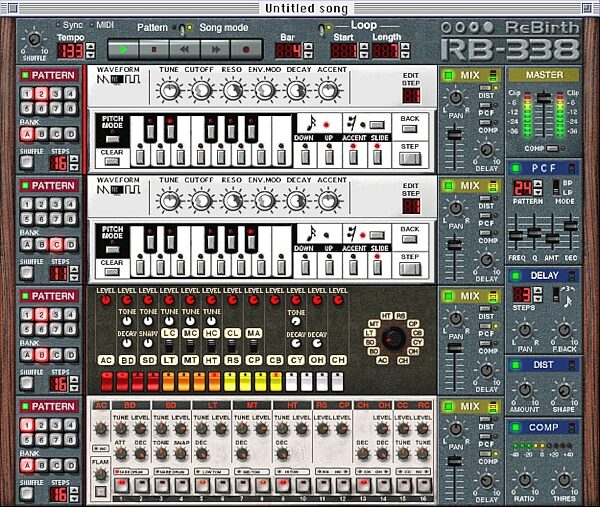Toggle Dist on the first Mix channel
The image size is (600, 507).
(x=486, y=88)
